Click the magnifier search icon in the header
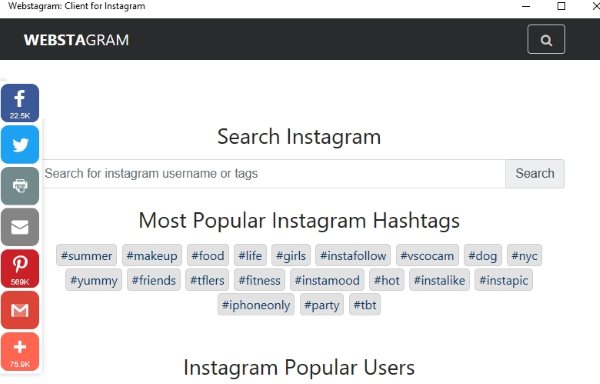The width and height of the screenshot is (600, 384). coord(546,39)
